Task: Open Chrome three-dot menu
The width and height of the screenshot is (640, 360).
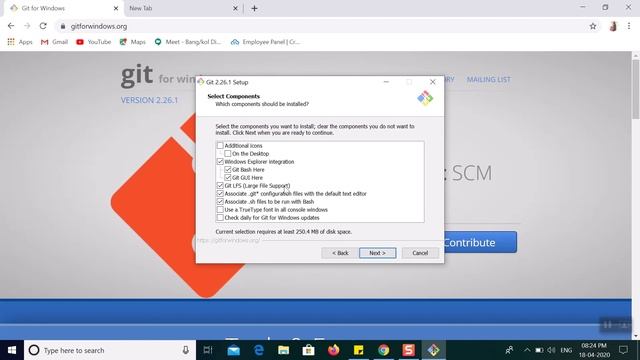Action: click(x=629, y=26)
